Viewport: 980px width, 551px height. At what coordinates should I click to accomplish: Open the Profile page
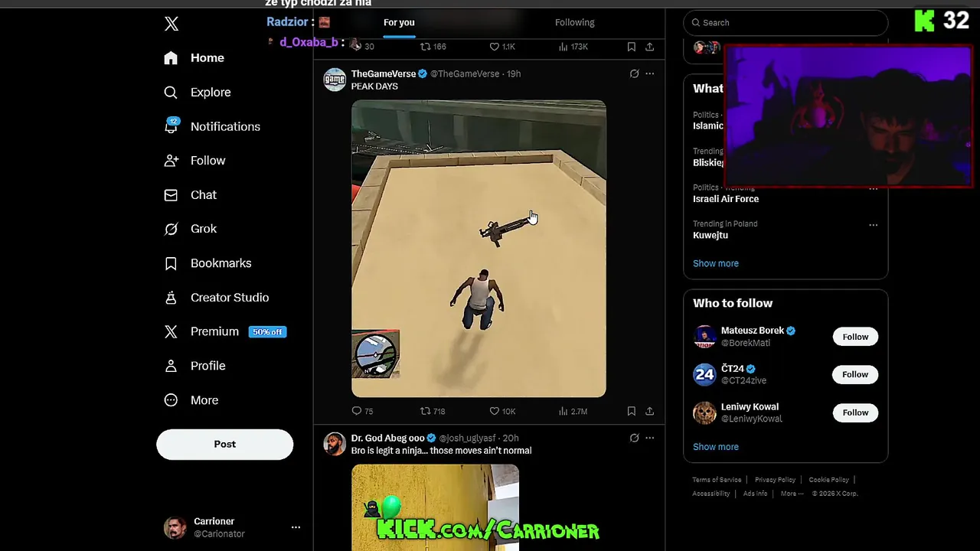[194, 366]
